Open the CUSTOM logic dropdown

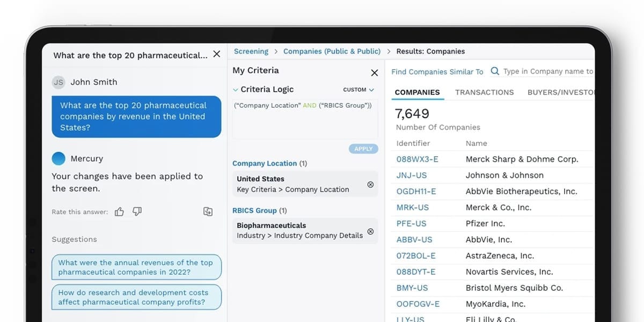coord(358,90)
